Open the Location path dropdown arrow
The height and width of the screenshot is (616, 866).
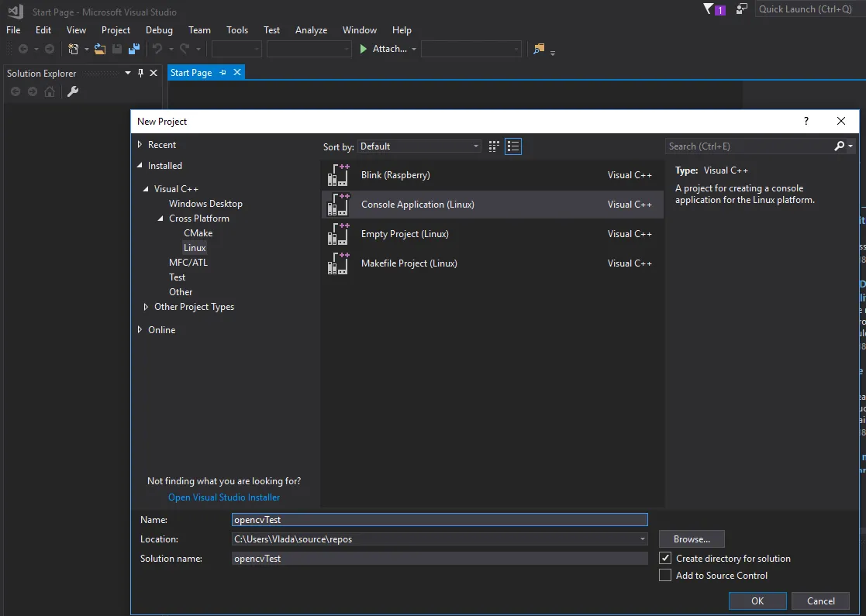642,539
